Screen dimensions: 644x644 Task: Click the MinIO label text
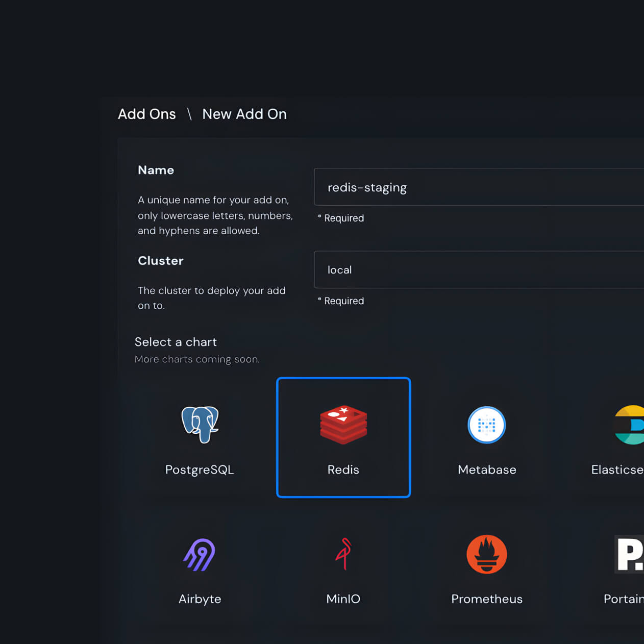(343, 599)
